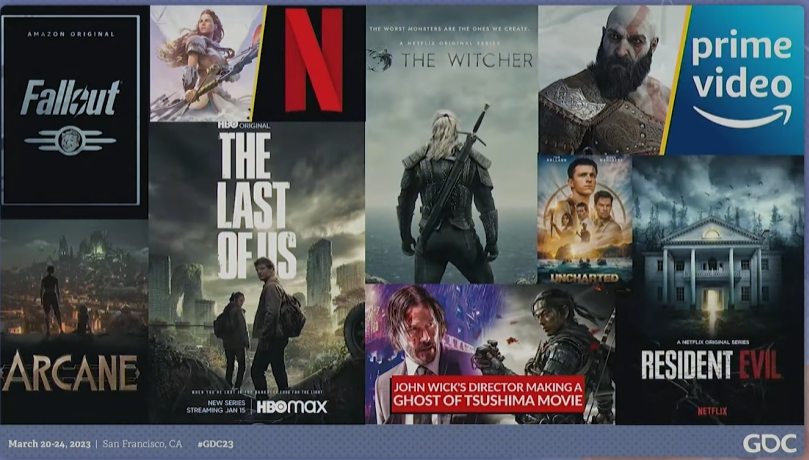Click the Vault Boy emblem under Fallout
The width and height of the screenshot is (809, 460).
70,140
